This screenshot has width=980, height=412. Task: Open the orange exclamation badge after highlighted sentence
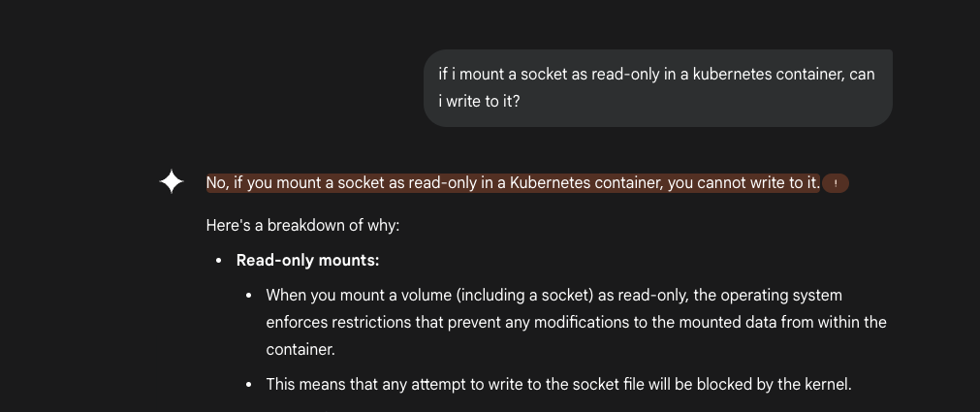click(836, 184)
